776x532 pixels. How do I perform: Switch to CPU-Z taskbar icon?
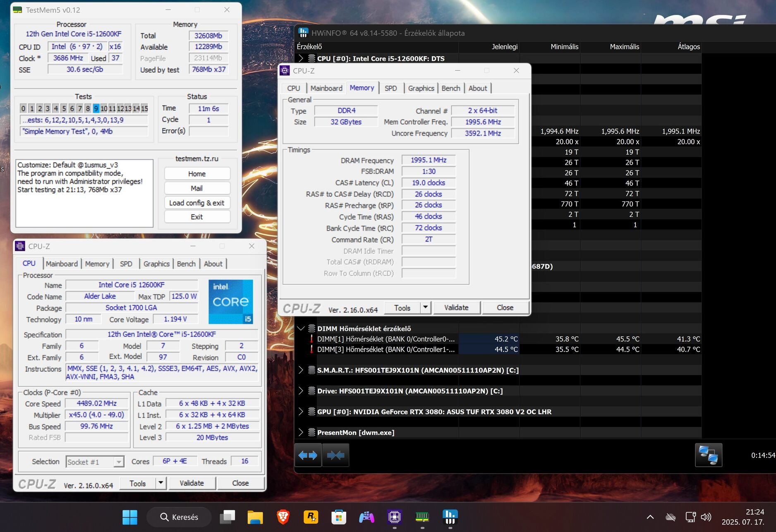[395, 517]
